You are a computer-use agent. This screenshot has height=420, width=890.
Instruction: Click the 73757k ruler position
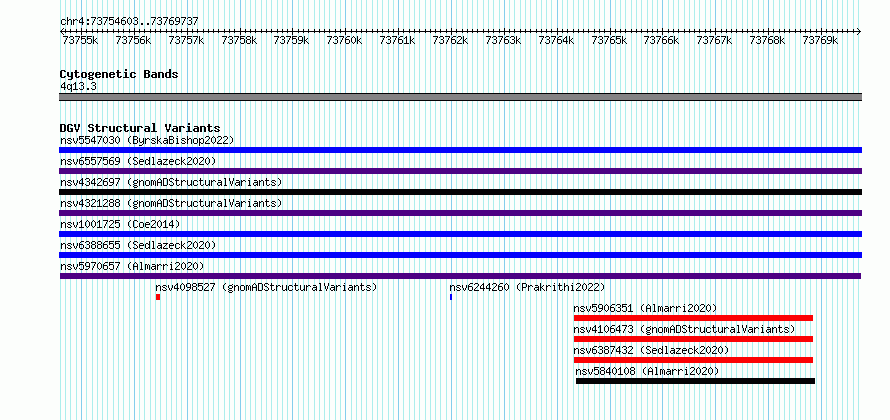click(x=186, y=40)
